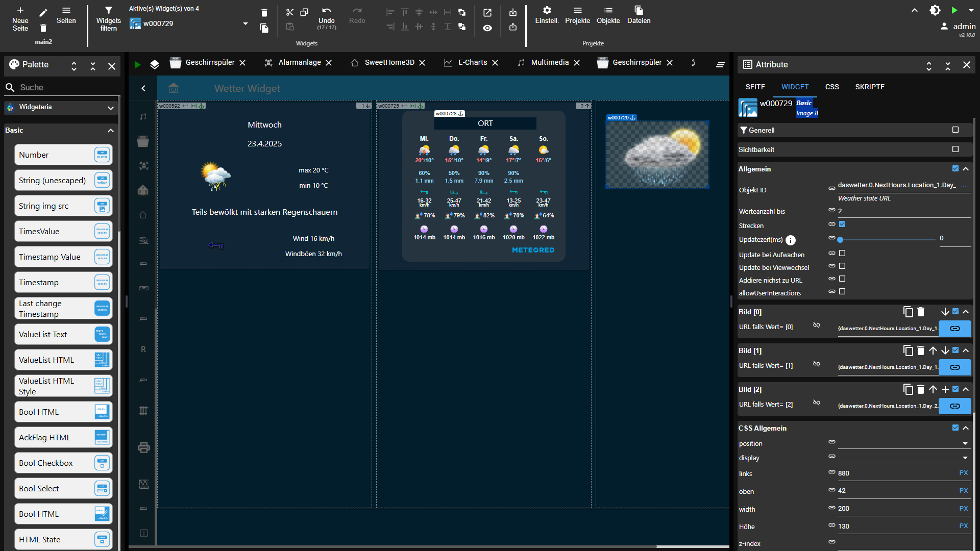Viewport: 980px width, 551px height.
Task: Delete Bild [1] with trash icon
Action: point(920,350)
